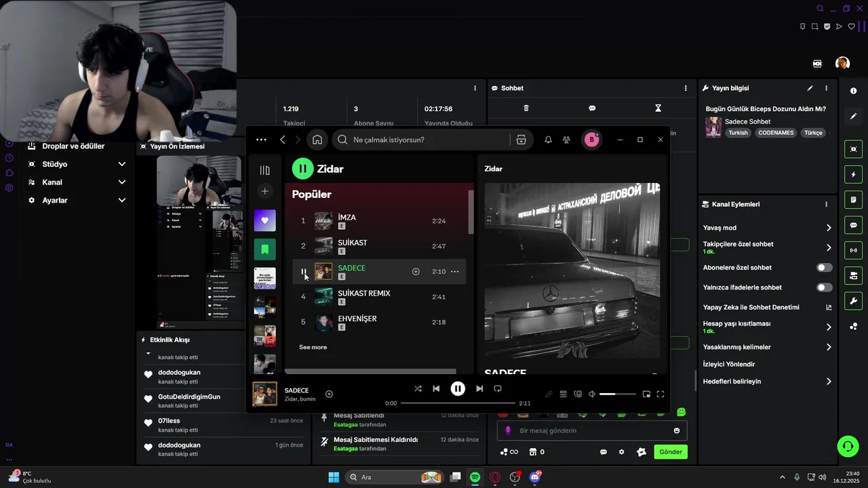868x488 pixels.
Task: Go back in Spotify navigation
Action: pyautogui.click(x=283, y=140)
